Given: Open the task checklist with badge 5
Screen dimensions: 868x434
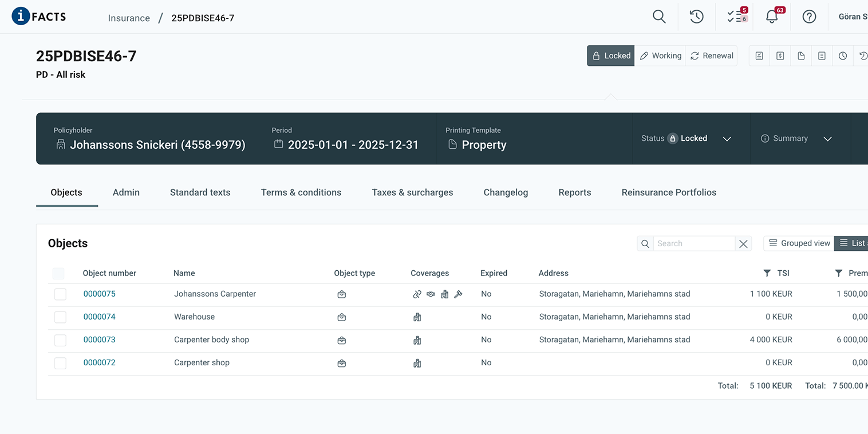Looking at the screenshot, I should point(736,17).
